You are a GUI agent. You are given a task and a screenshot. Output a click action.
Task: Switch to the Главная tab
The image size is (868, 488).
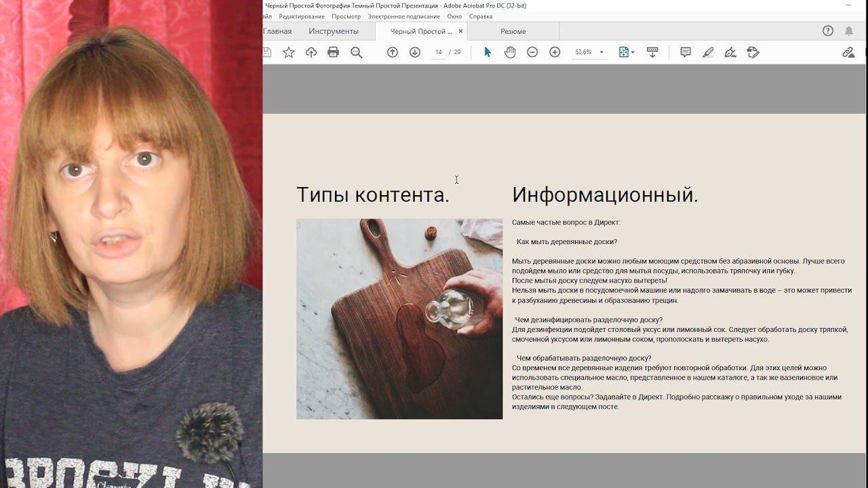277,31
